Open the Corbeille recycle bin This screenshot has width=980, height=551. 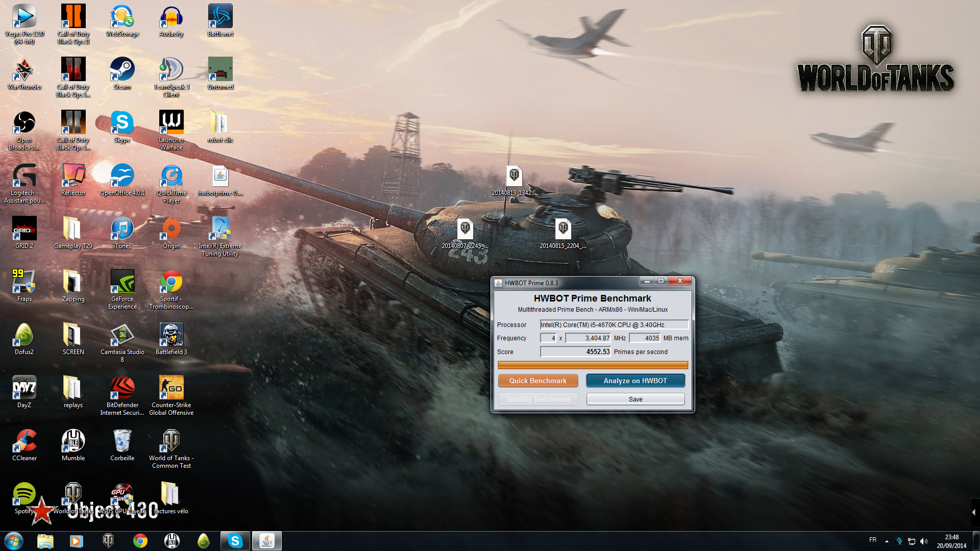[122, 445]
